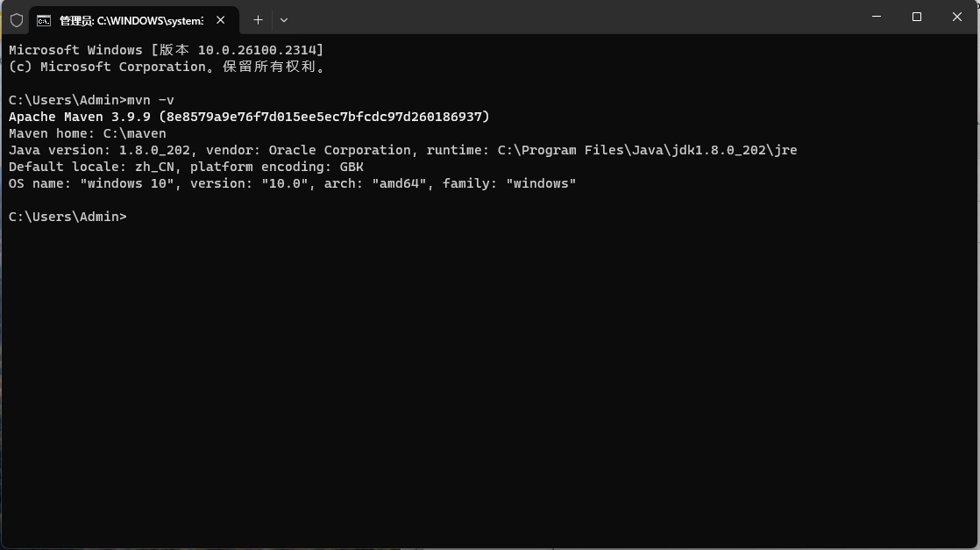
Task: Maximize the terminal window
Action: pyautogui.click(x=917, y=17)
